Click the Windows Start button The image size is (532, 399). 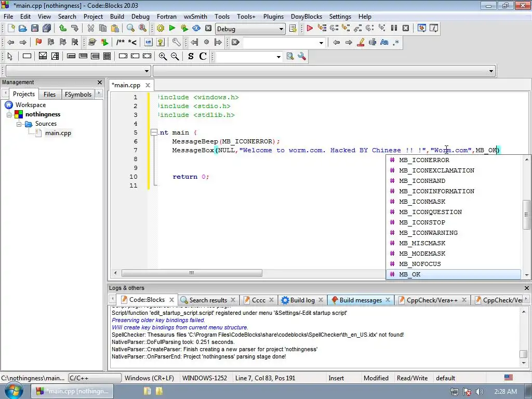point(14,391)
